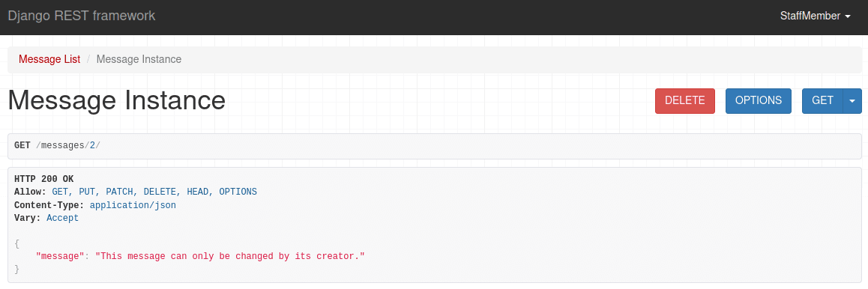Click the JSON message string value
868x289 pixels.
tap(230, 256)
